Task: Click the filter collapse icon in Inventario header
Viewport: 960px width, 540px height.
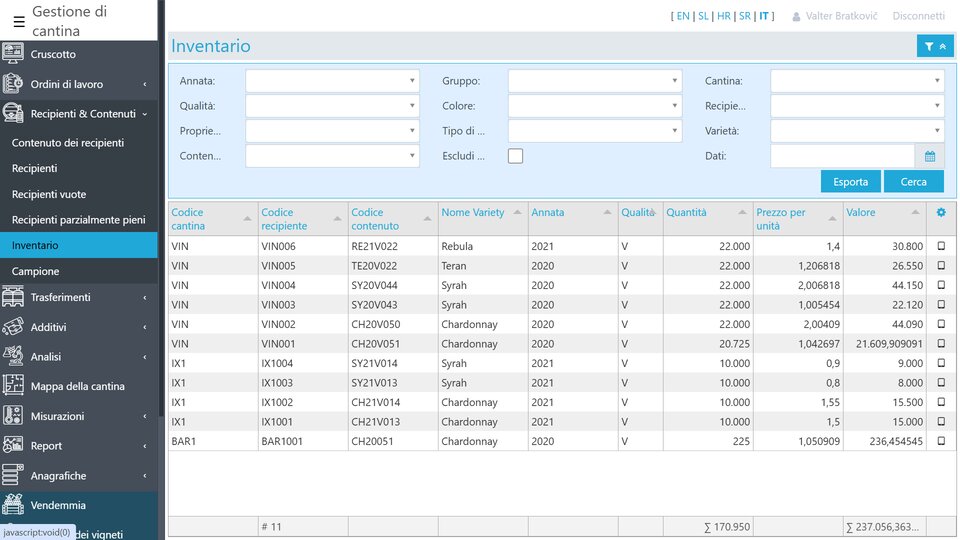Action: point(934,46)
